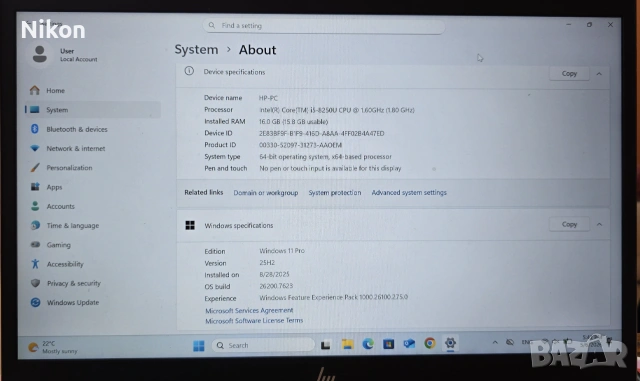Click the Time & language globe icon
Viewport: 640px width, 381px height.
coord(36,225)
